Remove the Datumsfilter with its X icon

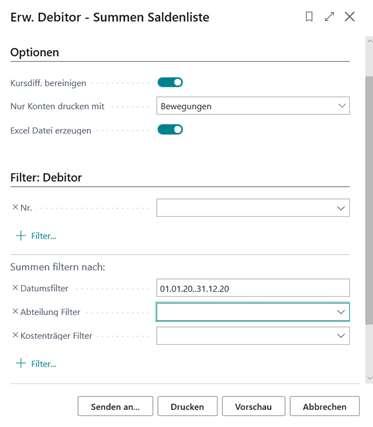15,288
